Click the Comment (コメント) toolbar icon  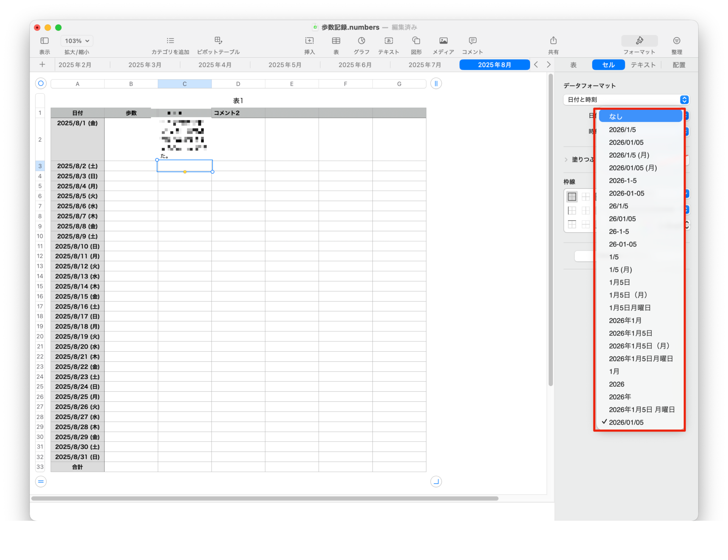click(472, 41)
